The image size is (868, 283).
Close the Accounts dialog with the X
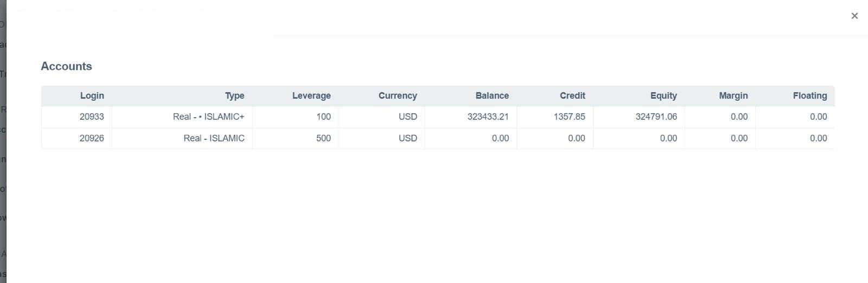click(x=854, y=16)
